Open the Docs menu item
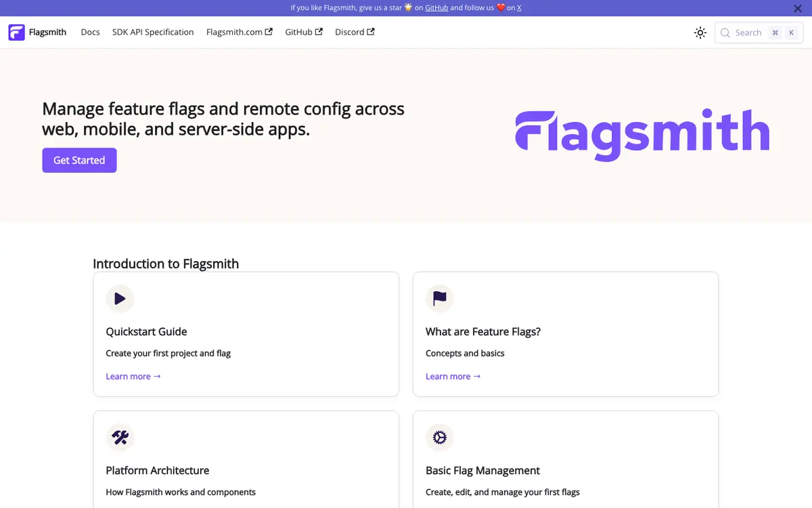Screen dimensions: 812x508 click(90, 32)
